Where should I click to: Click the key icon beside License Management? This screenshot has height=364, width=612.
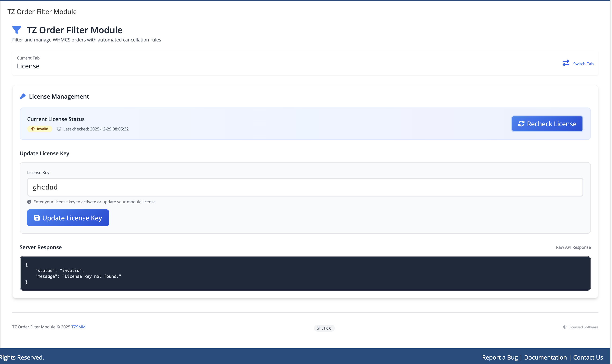tap(23, 96)
